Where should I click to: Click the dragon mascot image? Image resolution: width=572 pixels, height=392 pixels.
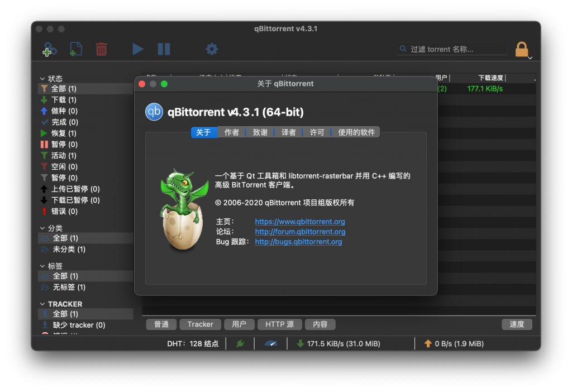point(184,209)
